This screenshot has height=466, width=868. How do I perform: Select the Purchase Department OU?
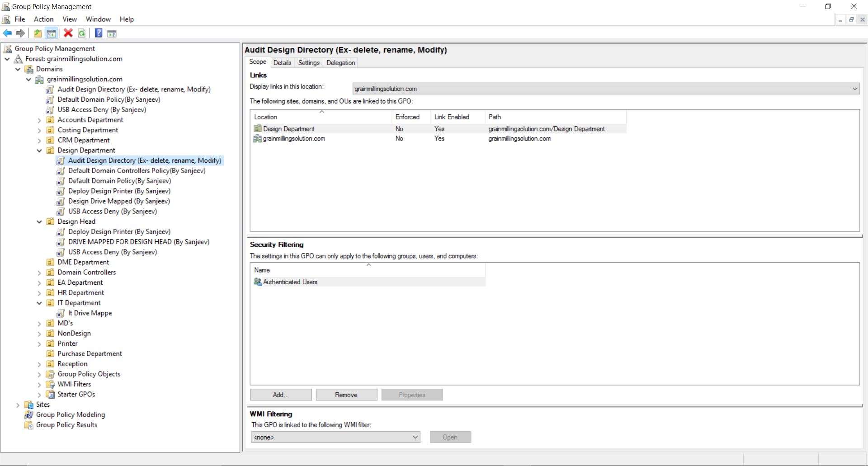pos(90,354)
